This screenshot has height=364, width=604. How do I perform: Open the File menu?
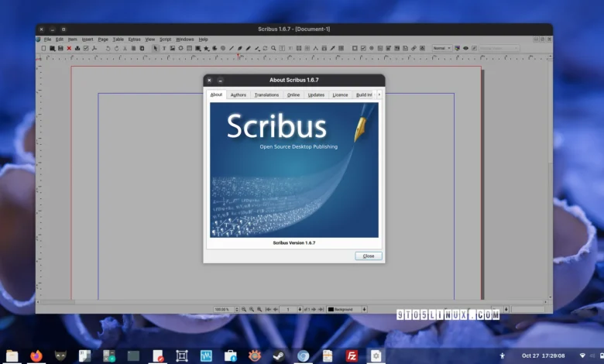47,39
